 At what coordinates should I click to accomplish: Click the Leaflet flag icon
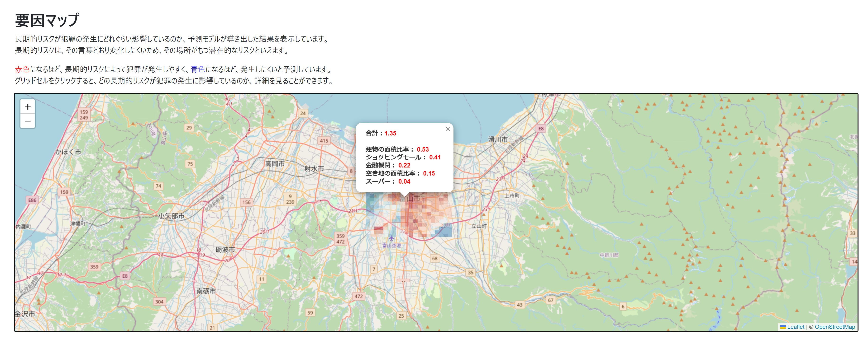pos(783,327)
